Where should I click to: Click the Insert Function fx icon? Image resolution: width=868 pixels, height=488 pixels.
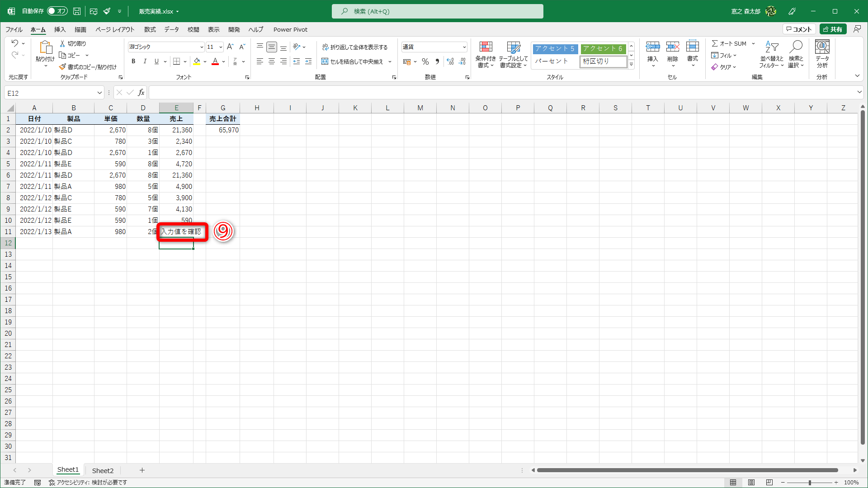coord(141,93)
